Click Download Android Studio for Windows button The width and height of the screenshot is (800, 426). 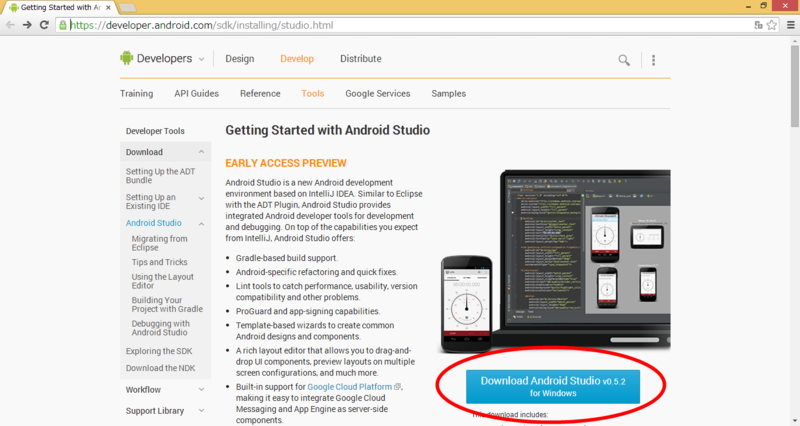point(553,387)
